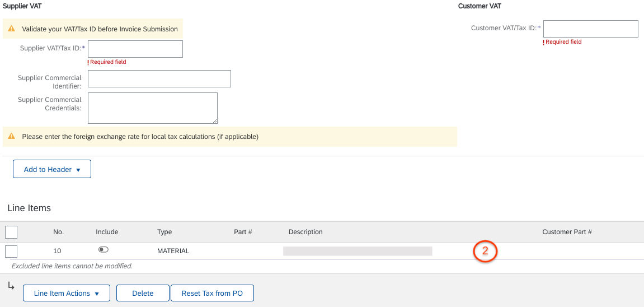Toggle the Include switch for line item 10

(103, 249)
